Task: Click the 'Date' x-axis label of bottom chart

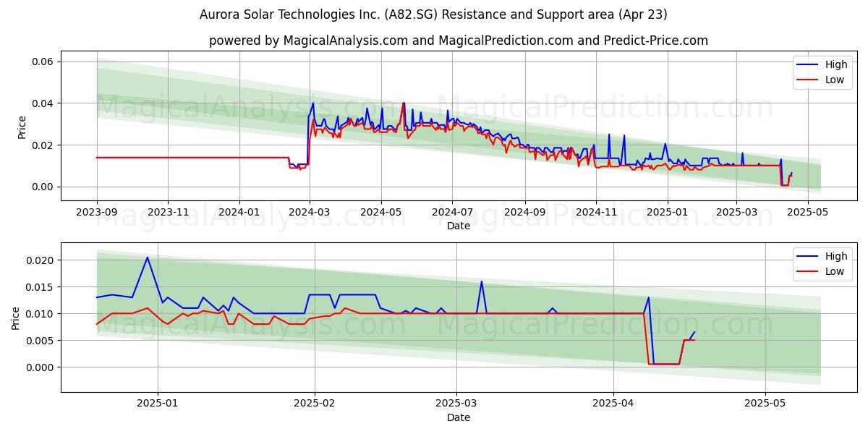Action: [459, 417]
